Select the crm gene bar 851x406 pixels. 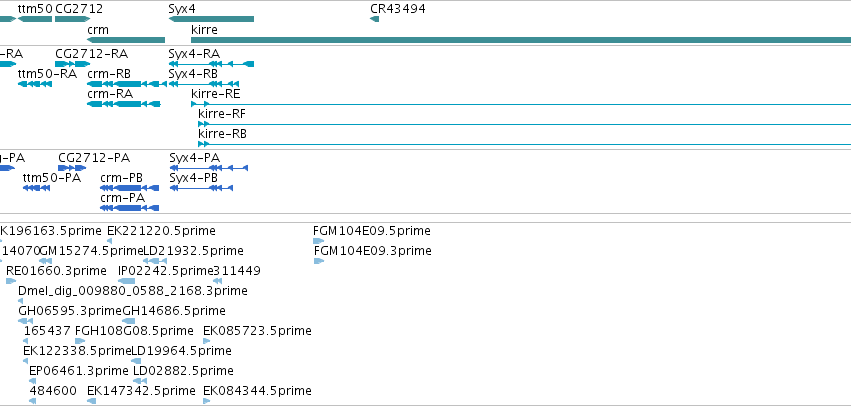click(x=126, y=40)
